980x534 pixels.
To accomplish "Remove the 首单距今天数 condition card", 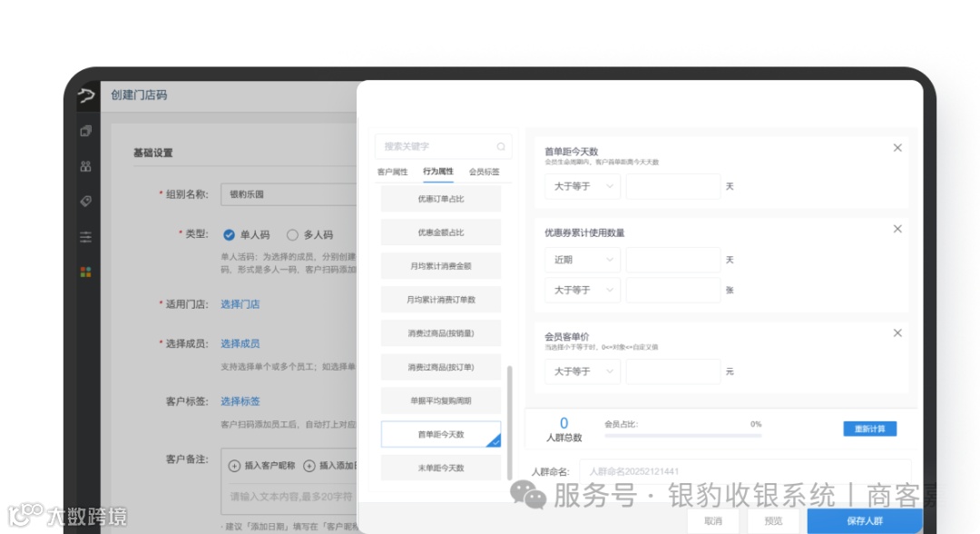I will pos(897,147).
